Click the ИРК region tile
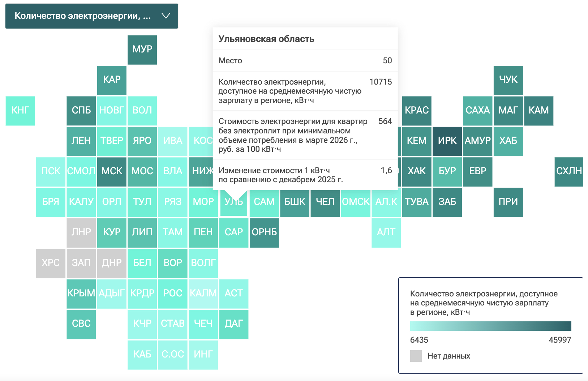Viewport: 588px width, 381px height. 447,141
